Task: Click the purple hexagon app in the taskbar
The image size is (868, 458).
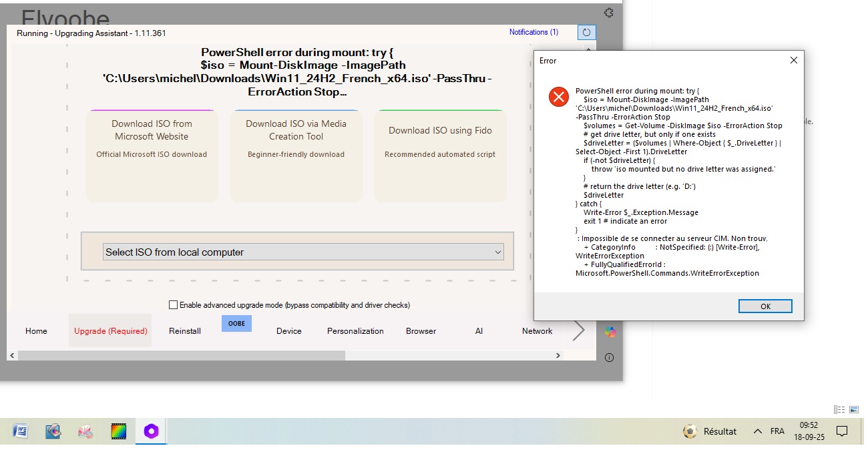Action: [x=152, y=431]
